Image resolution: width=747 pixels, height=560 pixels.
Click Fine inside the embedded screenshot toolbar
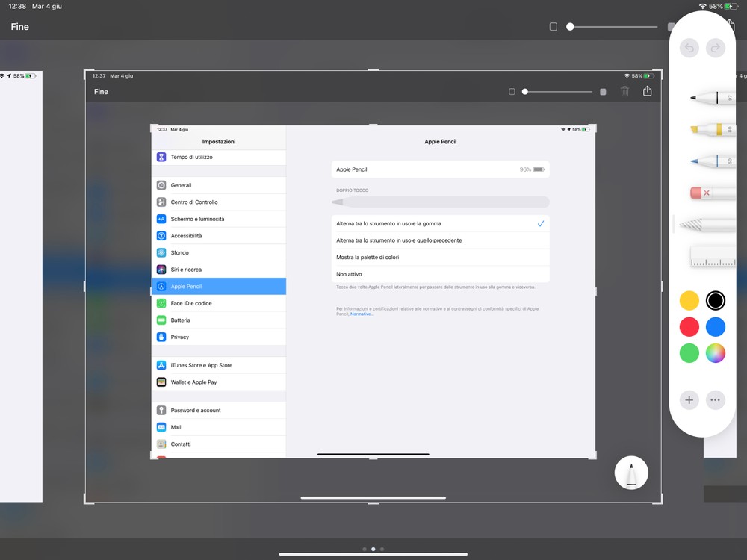(x=101, y=91)
